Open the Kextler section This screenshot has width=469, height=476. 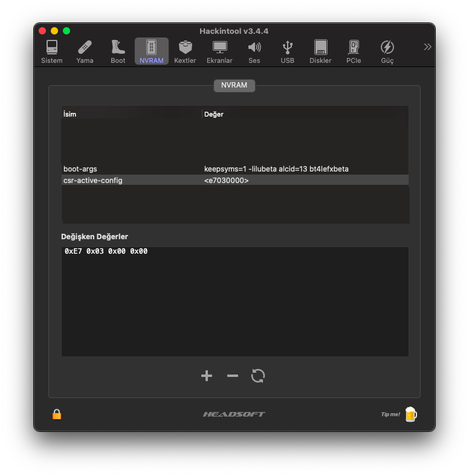185,51
